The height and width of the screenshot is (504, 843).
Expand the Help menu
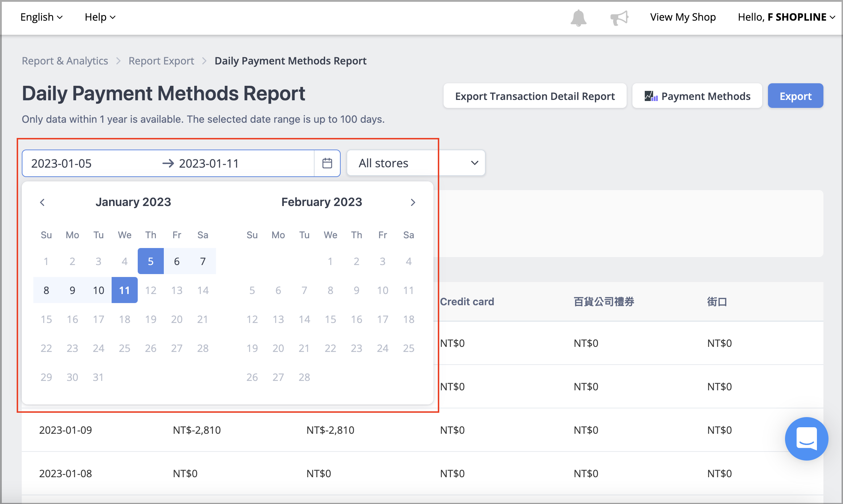click(x=100, y=17)
